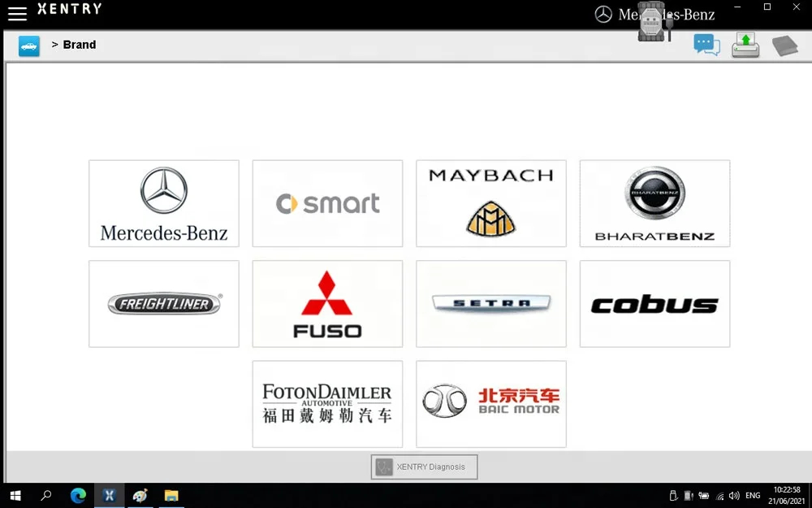
Task: Launch Microsoft Edge from taskbar
Action: pos(78,495)
